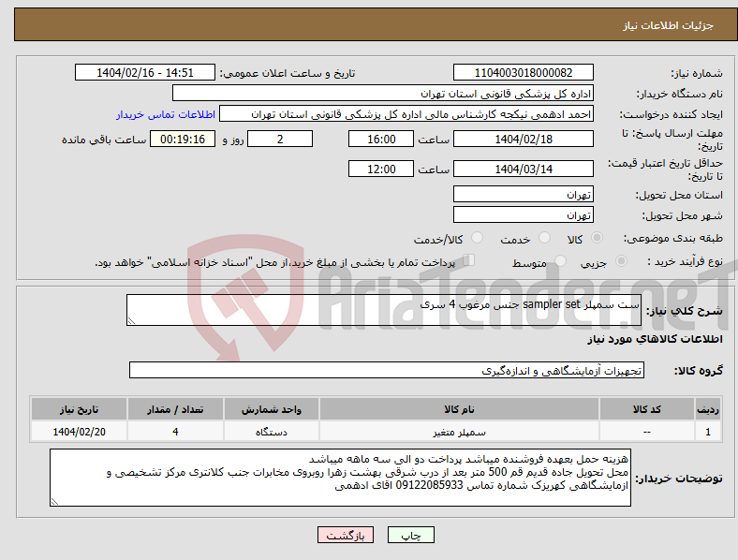Click the resize handle of buyer notes area
The image size is (738, 560).
[54, 502]
